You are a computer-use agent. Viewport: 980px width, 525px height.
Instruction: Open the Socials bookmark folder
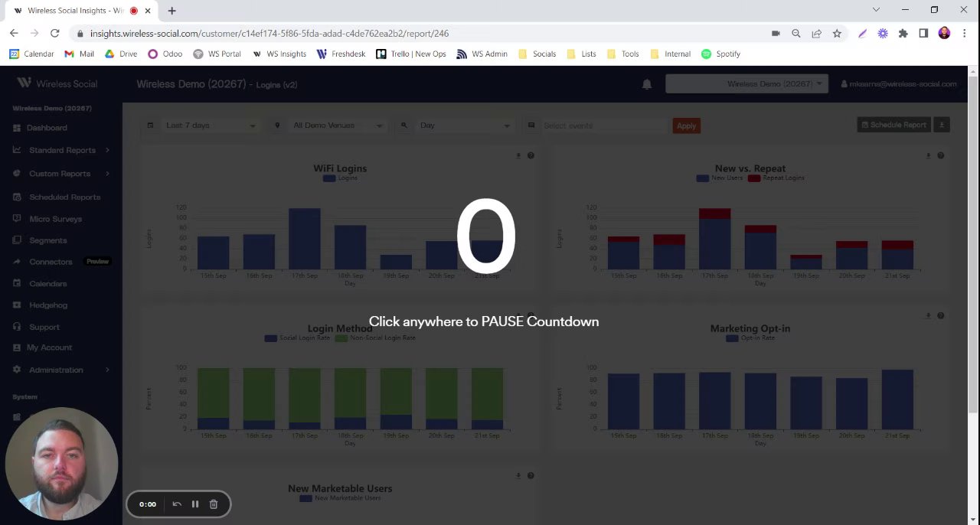pyautogui.click(x=537, y=54)
